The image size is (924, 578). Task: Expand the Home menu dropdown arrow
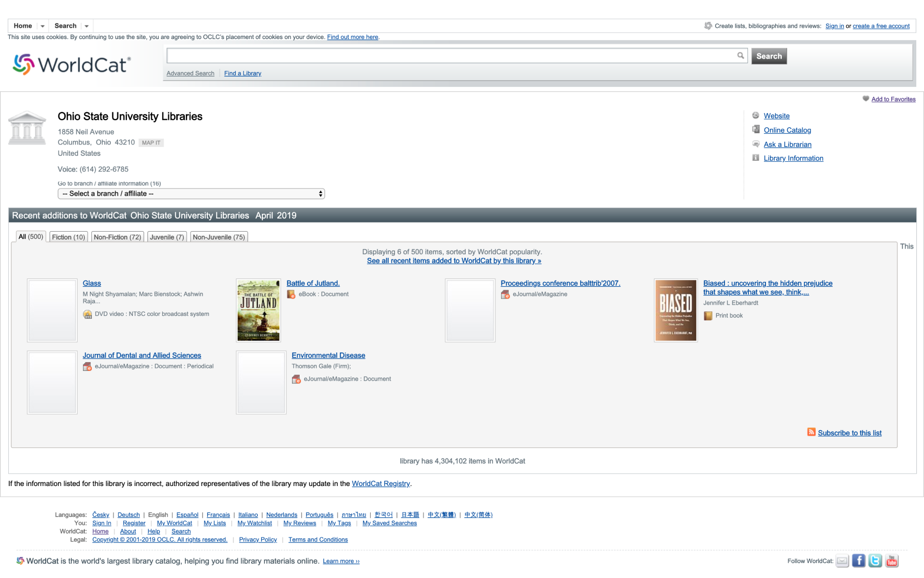[43, 26]
